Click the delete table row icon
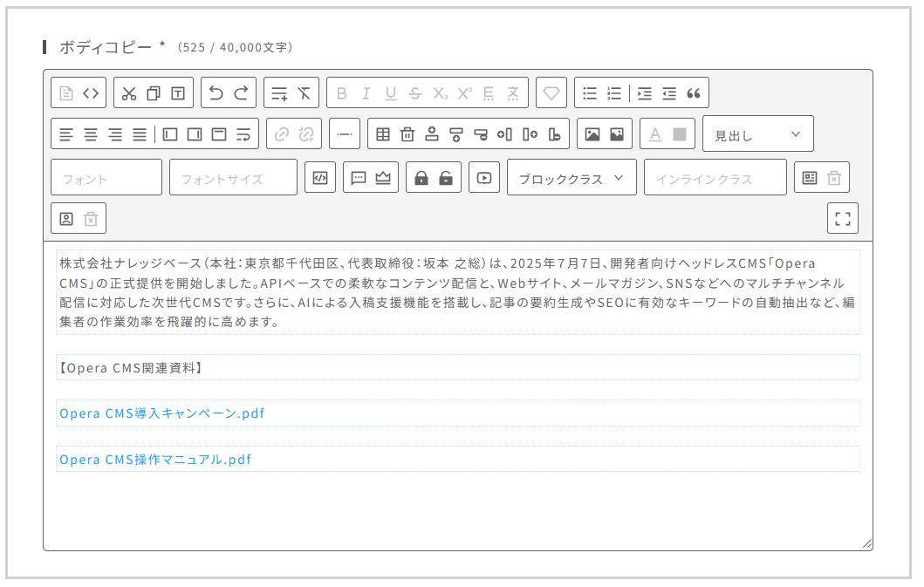This screenshot has width=924, height=587. coord(481,134)
